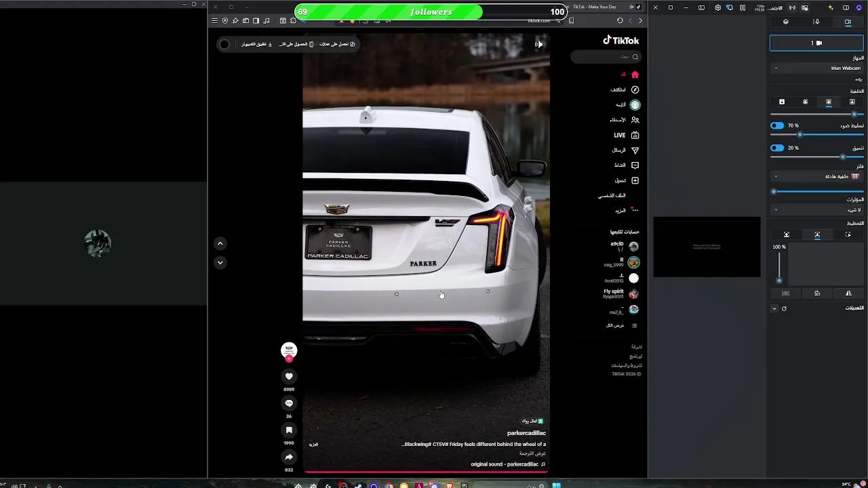
Task: Toggle the 20 % smoothing switch
Action: coord(777,148)
